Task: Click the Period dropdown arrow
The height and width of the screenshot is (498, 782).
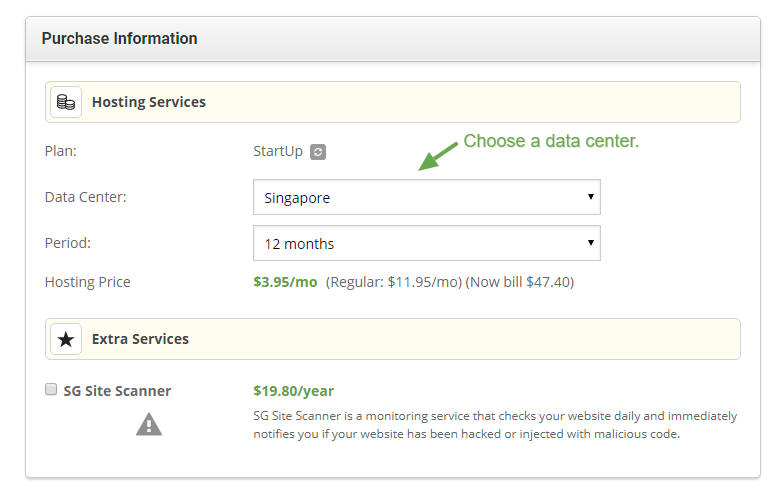Action: (590, 243)
